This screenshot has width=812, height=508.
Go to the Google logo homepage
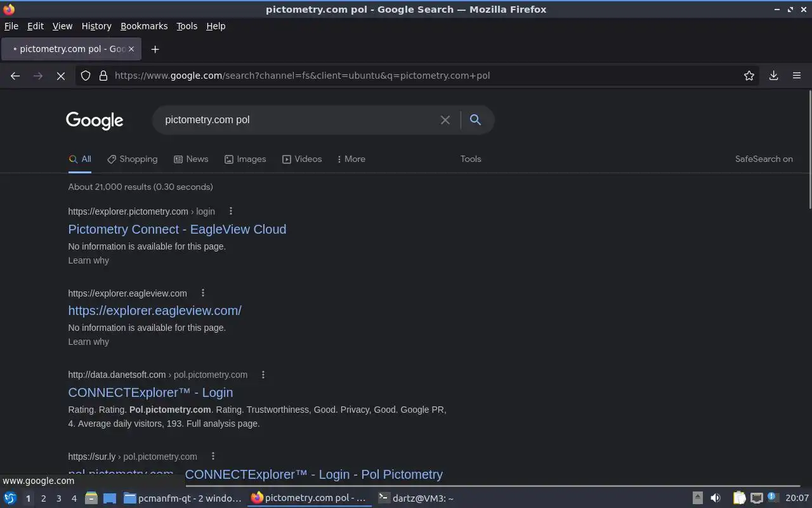coord(95,121)
